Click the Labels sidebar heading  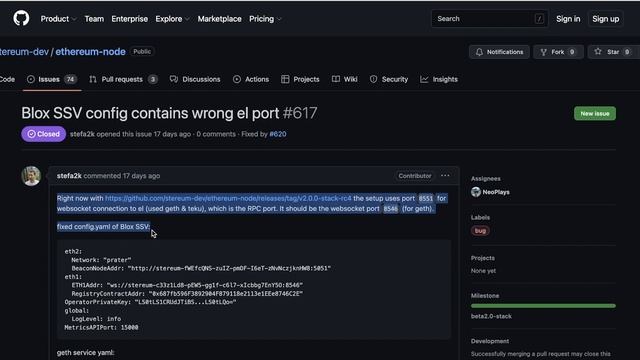[x=480, y=218]
